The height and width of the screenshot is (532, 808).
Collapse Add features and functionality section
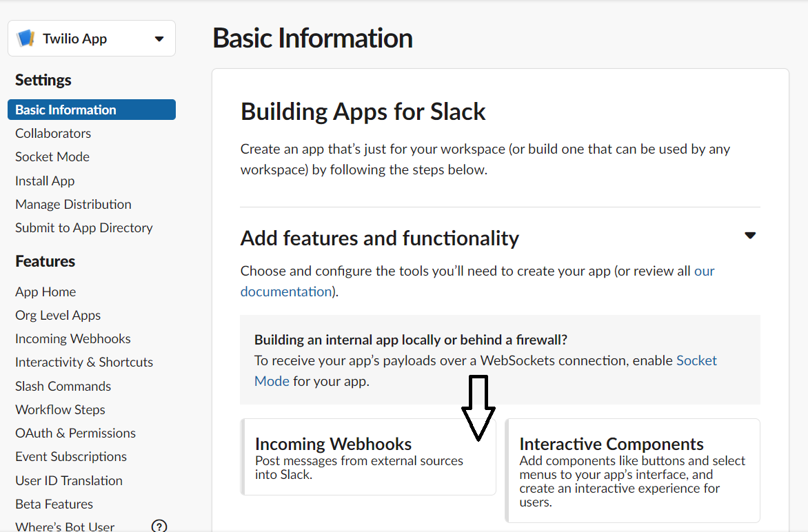pyautogui.click(x=750, y=236)
